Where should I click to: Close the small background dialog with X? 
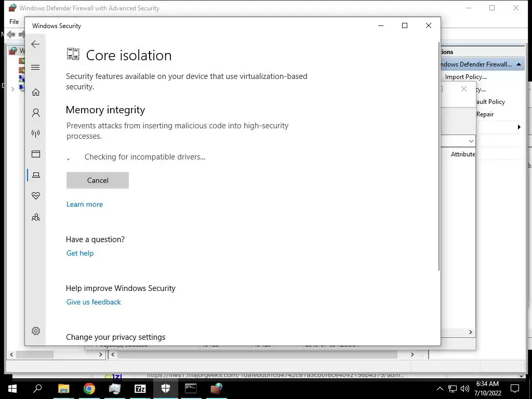click(464, 89)
